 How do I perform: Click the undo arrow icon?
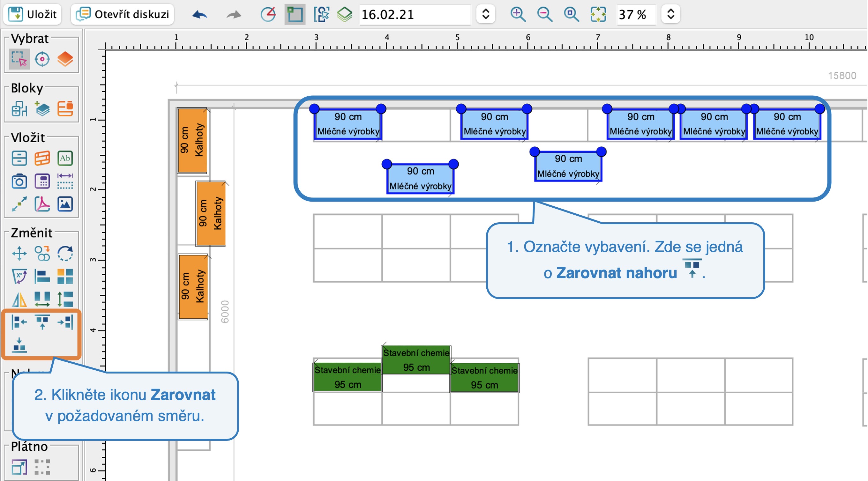click(x=199, y=14)
